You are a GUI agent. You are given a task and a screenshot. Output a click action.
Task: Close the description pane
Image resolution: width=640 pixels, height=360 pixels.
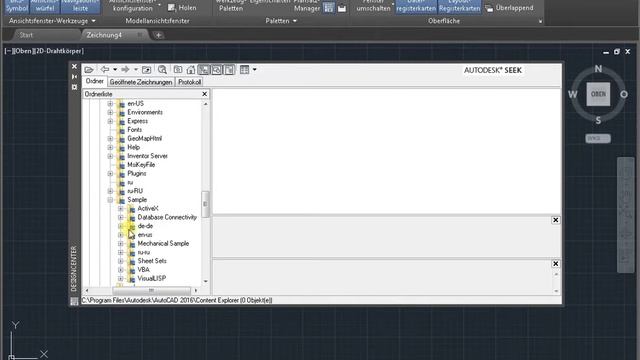click(556, 264)
